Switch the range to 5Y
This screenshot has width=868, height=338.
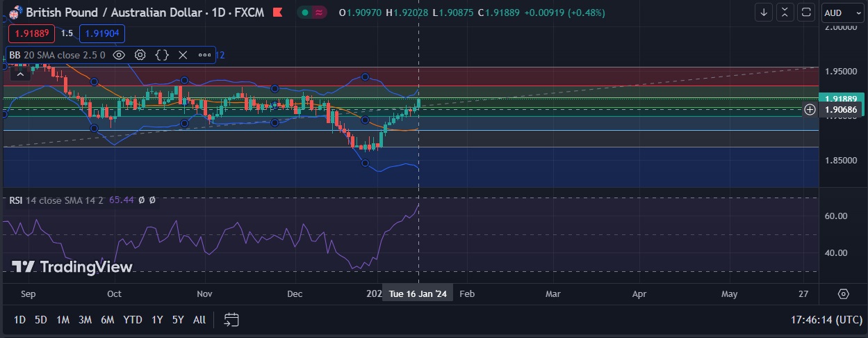[x=178, y=320]
